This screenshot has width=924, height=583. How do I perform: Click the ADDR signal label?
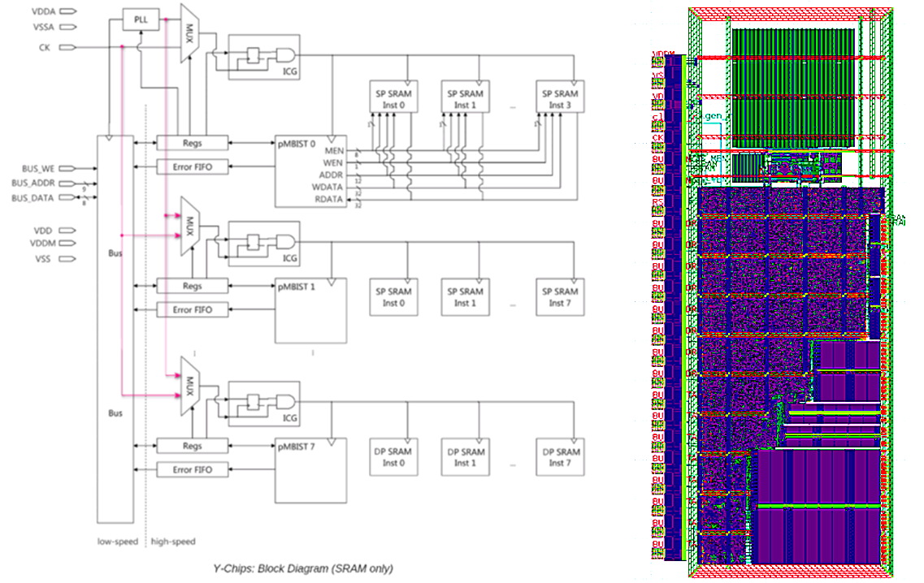point(331,175)
